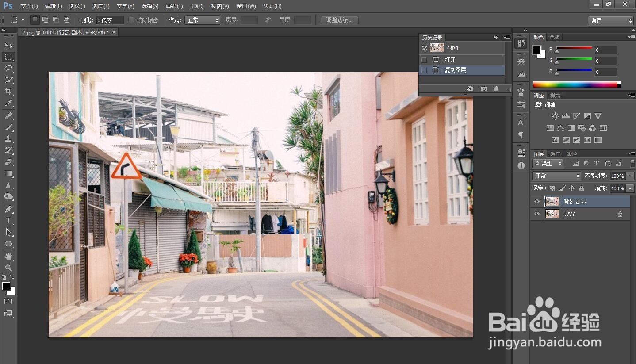Open the layer filter 类型 dropdown
The width and height of the screenshot is (636, 364).
548,164
